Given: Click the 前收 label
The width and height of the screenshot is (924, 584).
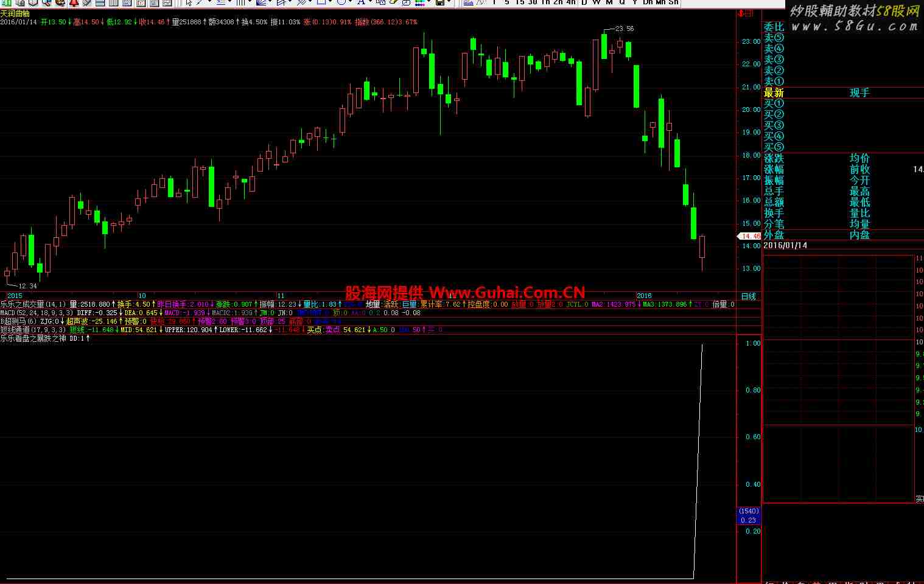Looking at the screenshot, I should [860, 169].
